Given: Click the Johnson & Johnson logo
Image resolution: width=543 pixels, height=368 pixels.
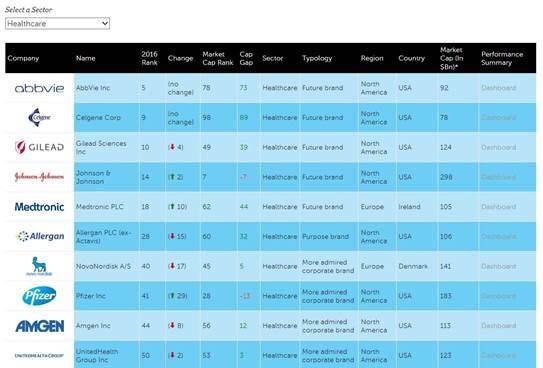Looking at the screenshot, I should (x=39, y=177).
